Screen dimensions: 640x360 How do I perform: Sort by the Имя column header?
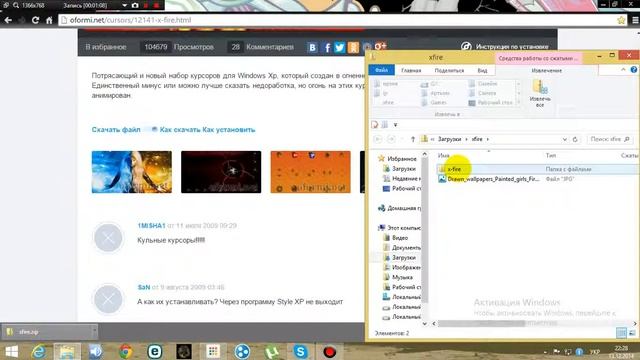click(443, 156)
